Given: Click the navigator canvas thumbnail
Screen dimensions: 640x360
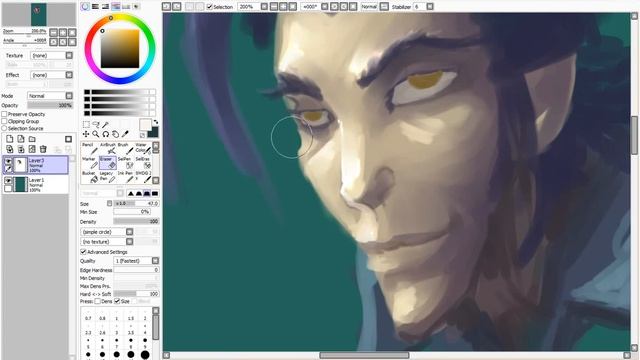Looking at the screenshot, I should (x=39, y=14).
